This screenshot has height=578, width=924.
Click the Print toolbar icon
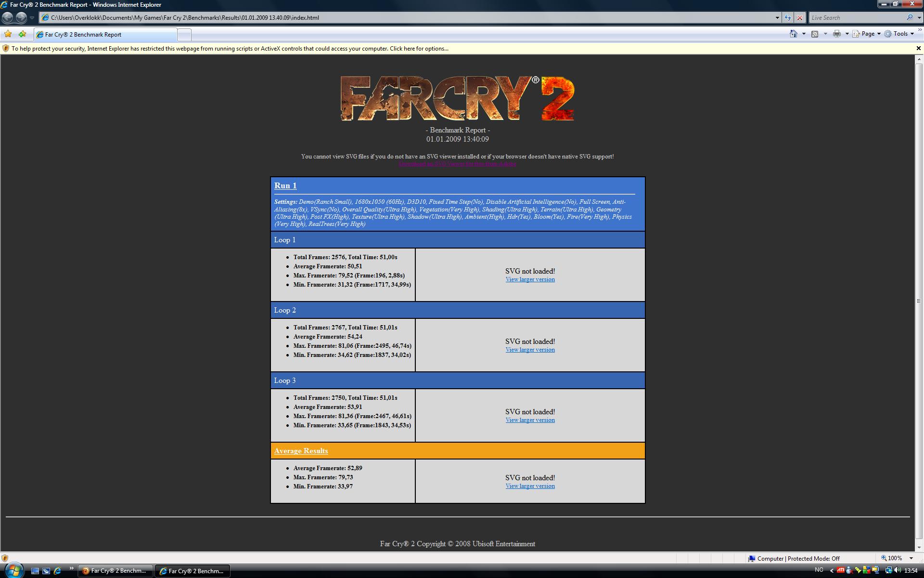tap(837, 34)
